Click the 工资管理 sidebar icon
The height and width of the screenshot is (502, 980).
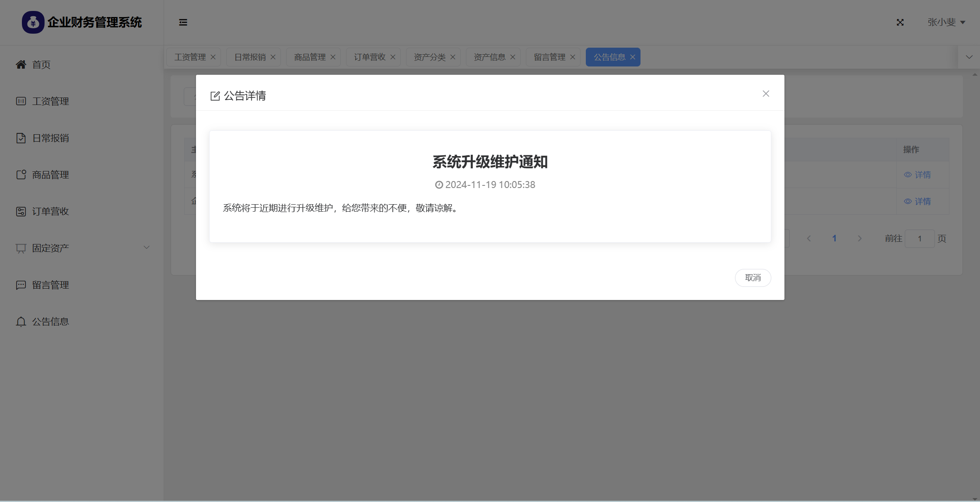pos(21,101)
